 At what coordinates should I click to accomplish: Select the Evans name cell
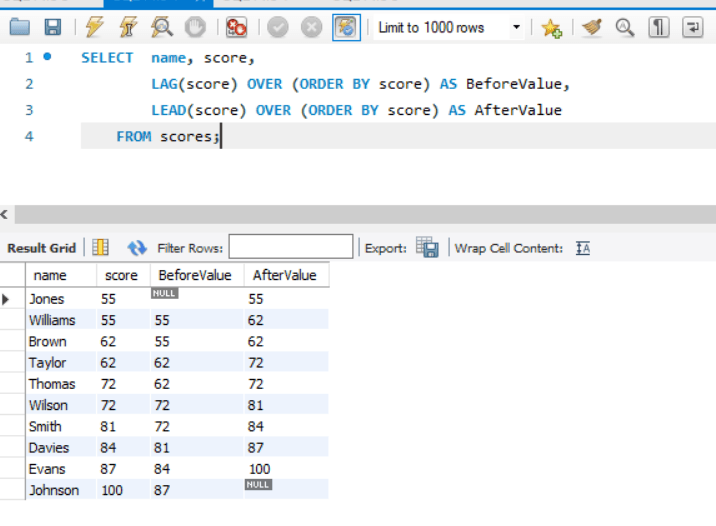click(x=61, y=468)
